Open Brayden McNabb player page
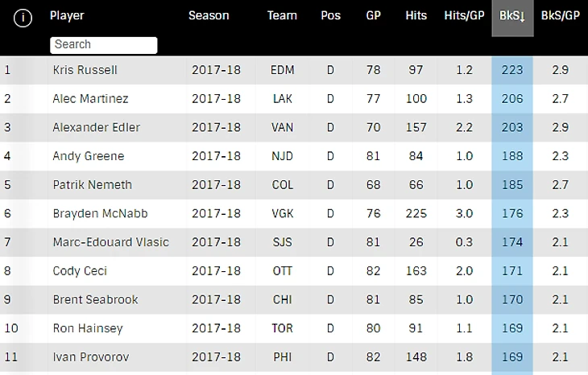Image resolution: width=588 pixels, height=375 pixels. click(100, 213)
